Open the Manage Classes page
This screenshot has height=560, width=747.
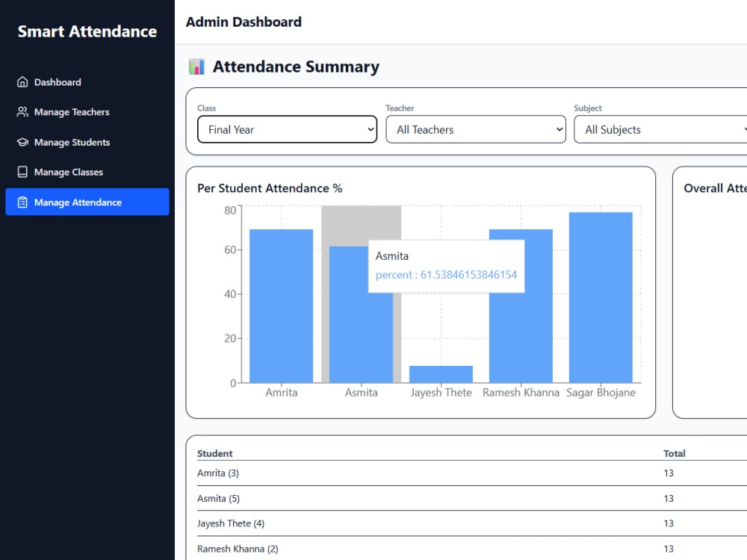(87, 172)
